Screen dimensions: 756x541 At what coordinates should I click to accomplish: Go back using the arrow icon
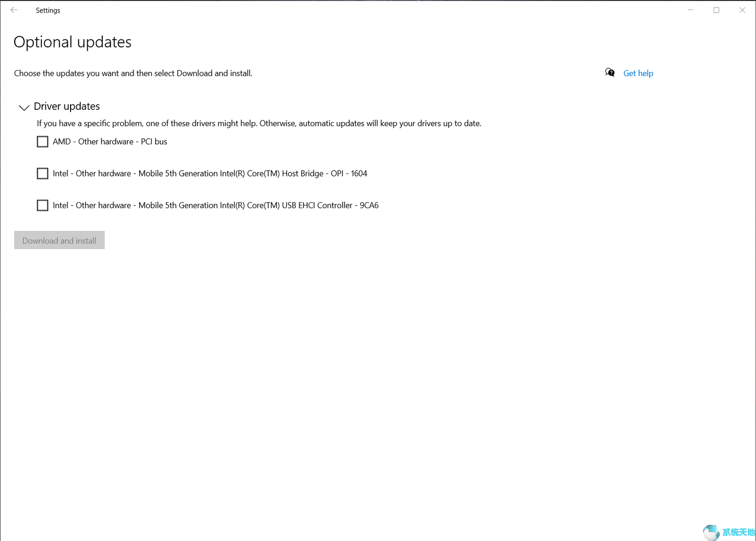pyautogui.click(x=14, y=10)
